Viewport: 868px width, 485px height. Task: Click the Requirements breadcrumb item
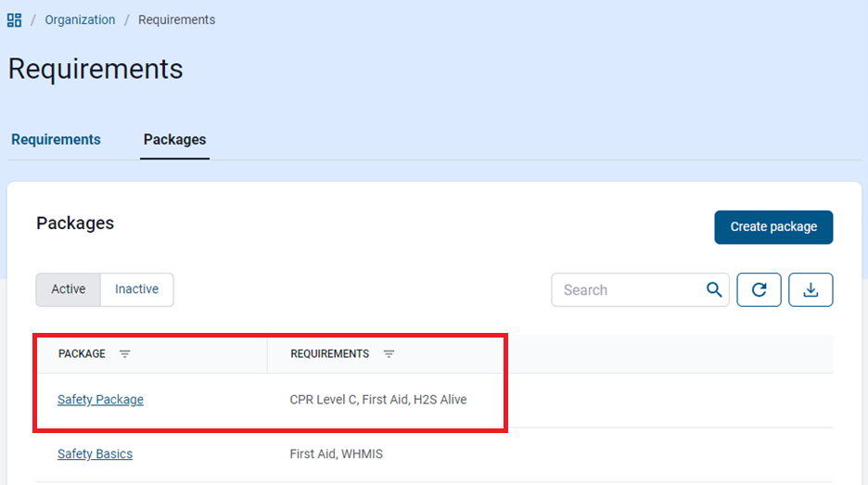tap(176, 19)
